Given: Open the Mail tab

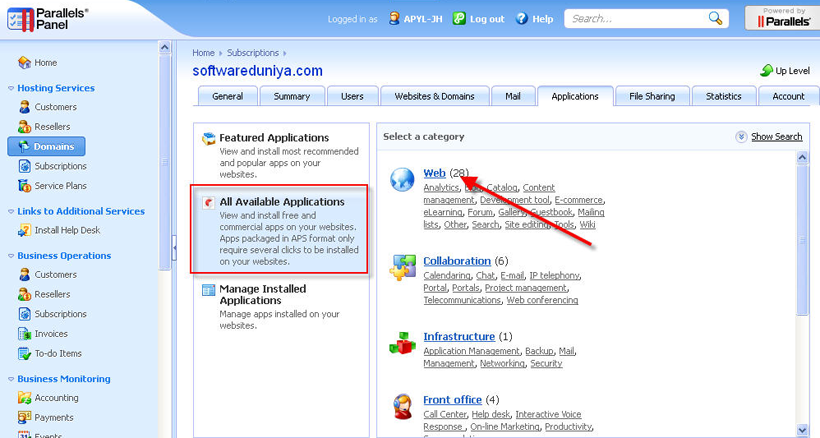Looking at the screenshot, I should tap(512, 96).
